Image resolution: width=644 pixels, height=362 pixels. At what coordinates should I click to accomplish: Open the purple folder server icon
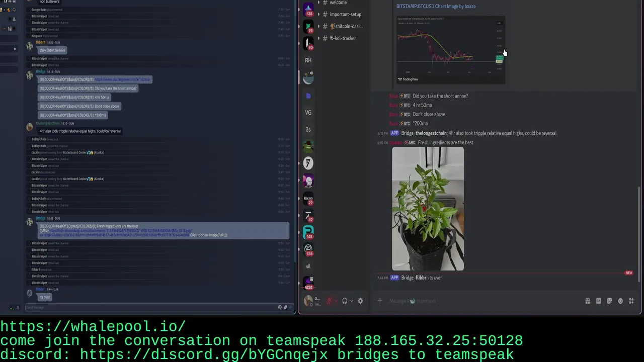tap(308, 96)
